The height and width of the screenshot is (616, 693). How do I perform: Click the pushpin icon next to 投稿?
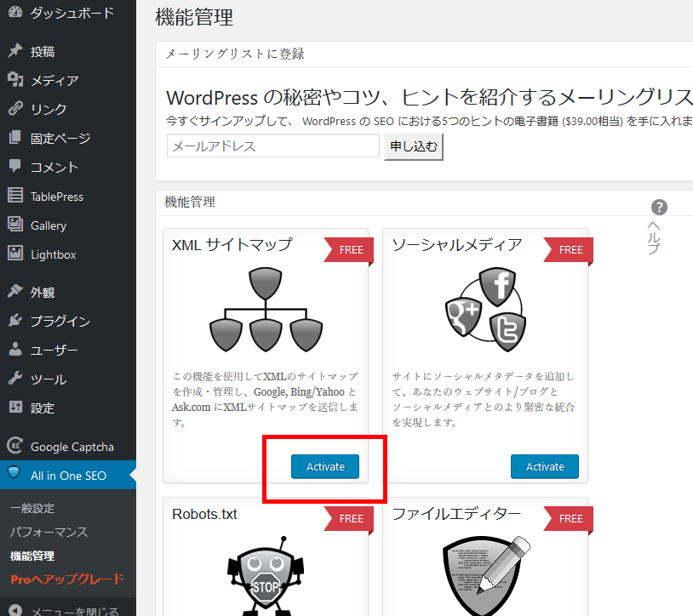point(15,51)
